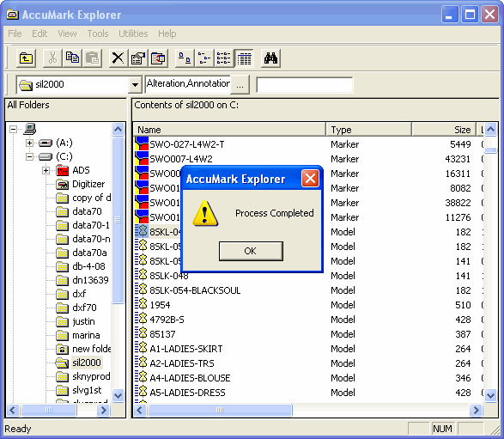Click the C: drive icon

46,156
